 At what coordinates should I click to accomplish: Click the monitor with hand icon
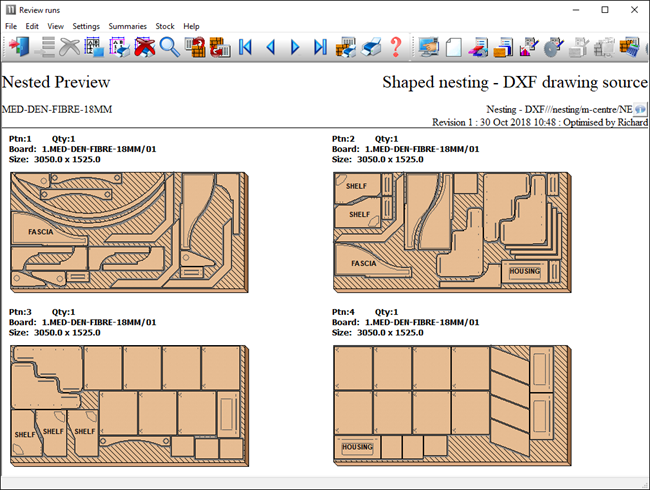point(428,47)
